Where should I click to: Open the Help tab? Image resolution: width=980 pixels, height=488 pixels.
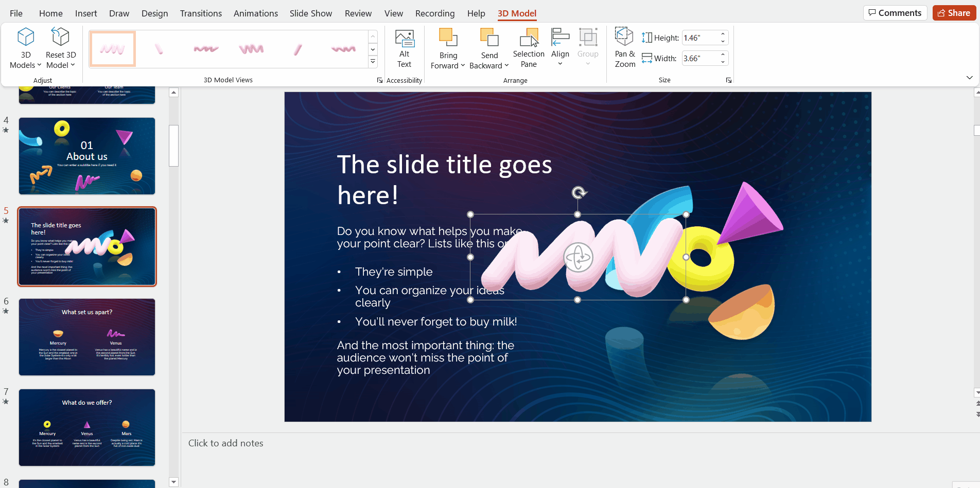[476, 13]
